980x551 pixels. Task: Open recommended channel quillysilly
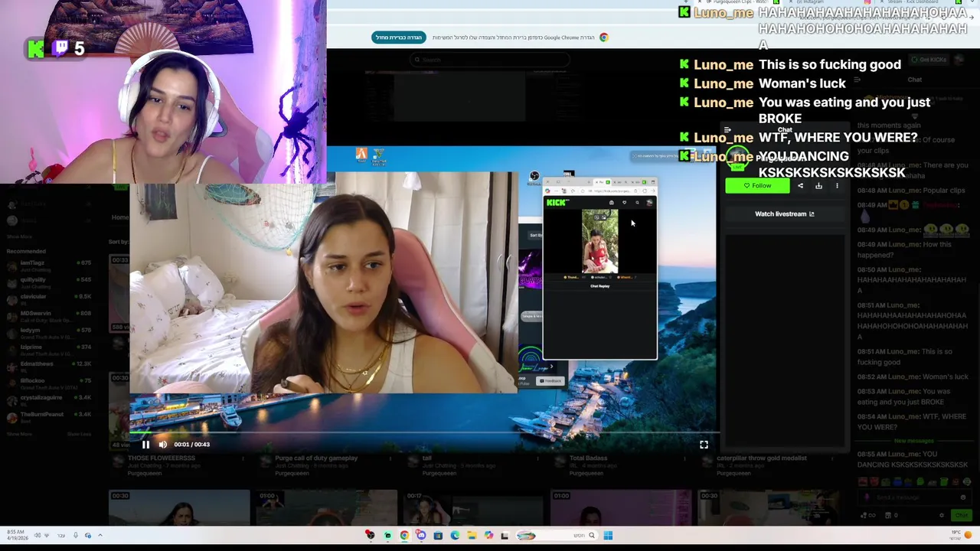tap(49, 282)
